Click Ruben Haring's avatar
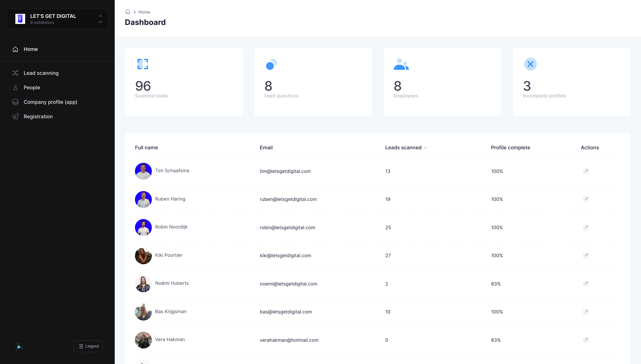641x364 pixels. point(143,200)
